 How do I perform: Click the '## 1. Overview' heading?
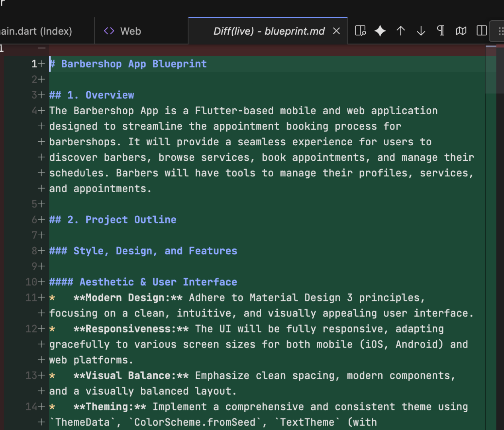click(x=92, y=95)
